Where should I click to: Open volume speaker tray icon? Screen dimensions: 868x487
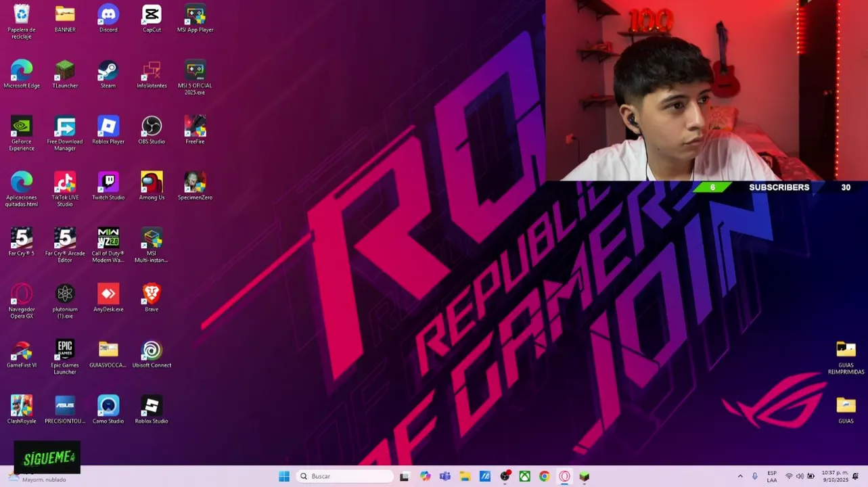click(x=800, y=476)
